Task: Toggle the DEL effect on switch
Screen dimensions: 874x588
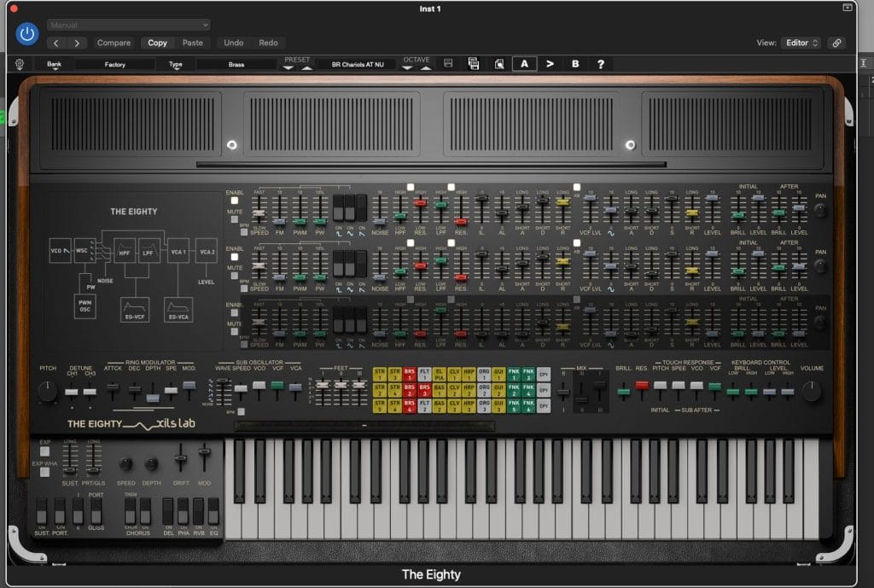Action: click(166, 512)
